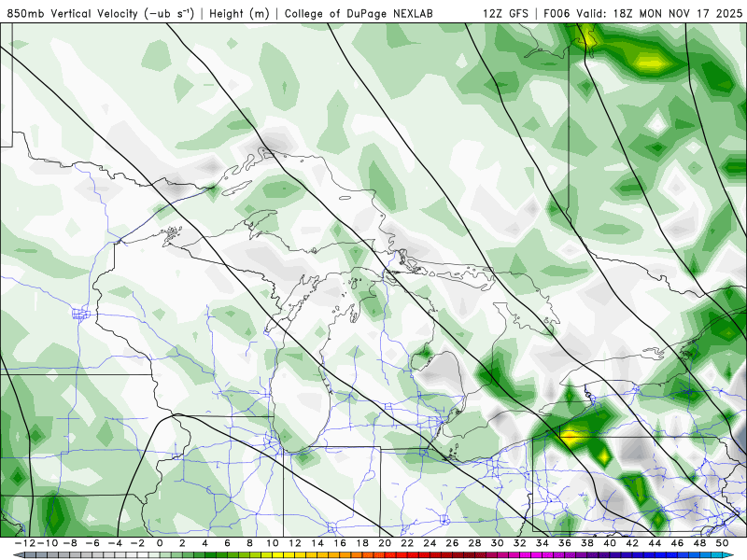Click the '-6' color scale value
This screenshot has width=747, height=560.
[x=93, y=543]
